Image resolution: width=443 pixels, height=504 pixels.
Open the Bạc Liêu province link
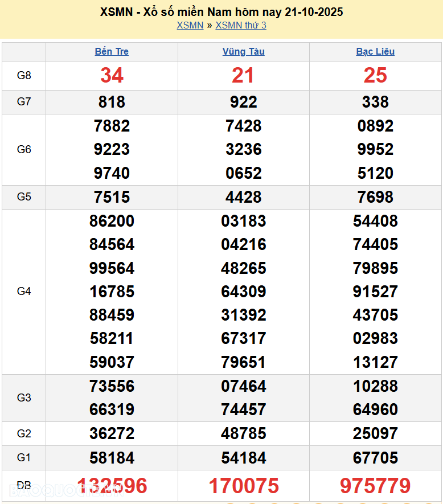click(x=375, y=51)
